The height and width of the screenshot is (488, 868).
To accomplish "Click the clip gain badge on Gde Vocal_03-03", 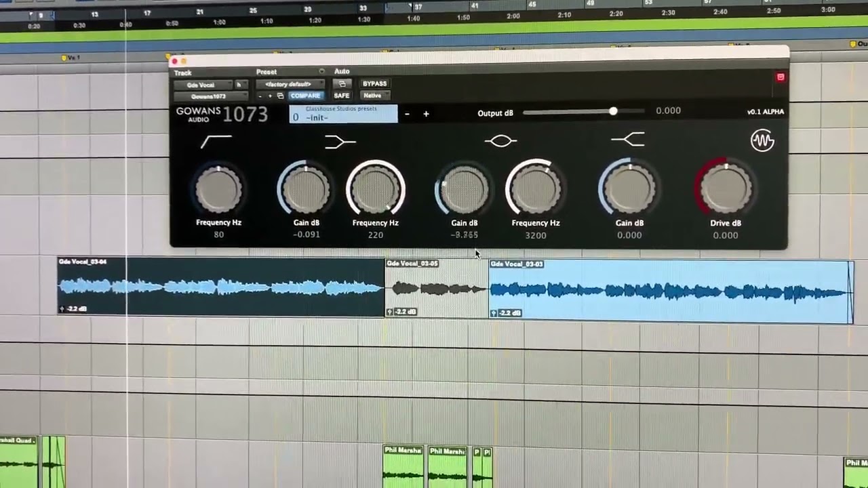I will point(507,312).
